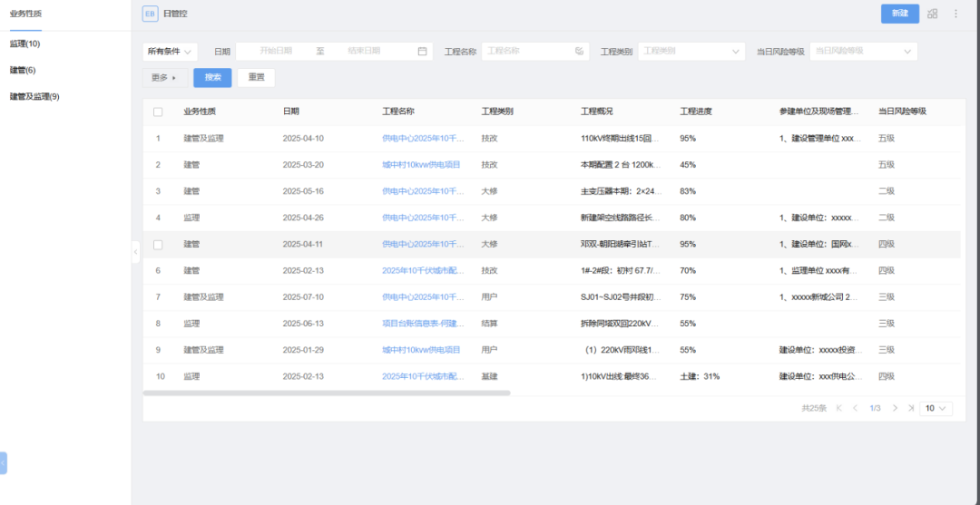980x505 pixels.
Task: Click the calendar icon in the date range field
Action: 423,51
